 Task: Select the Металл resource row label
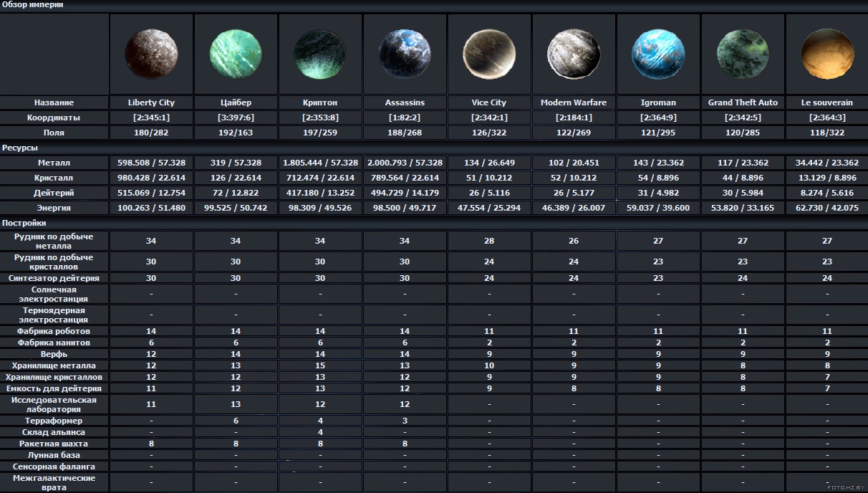[54, 163]
